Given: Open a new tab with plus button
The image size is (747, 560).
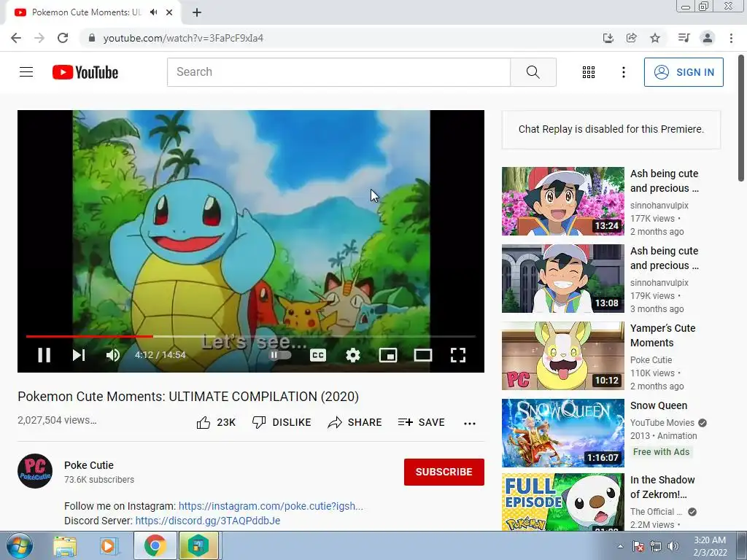Looking at the screenshot, I should tap(197, 12).
